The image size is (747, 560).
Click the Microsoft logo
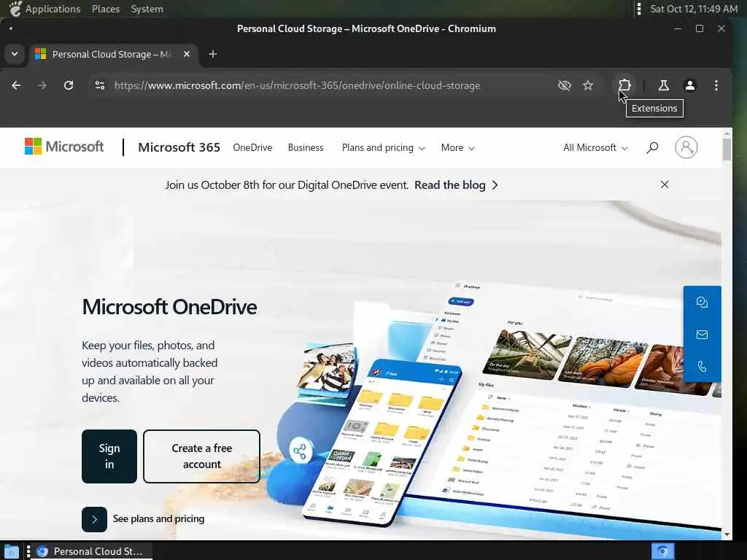click(64, 147)
